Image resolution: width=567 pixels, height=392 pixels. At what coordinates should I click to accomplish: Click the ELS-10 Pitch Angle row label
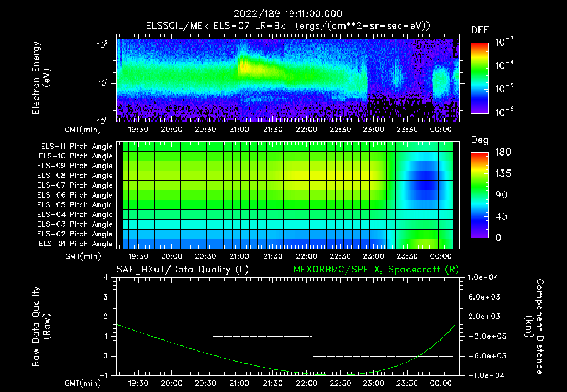tap(76, 156)
